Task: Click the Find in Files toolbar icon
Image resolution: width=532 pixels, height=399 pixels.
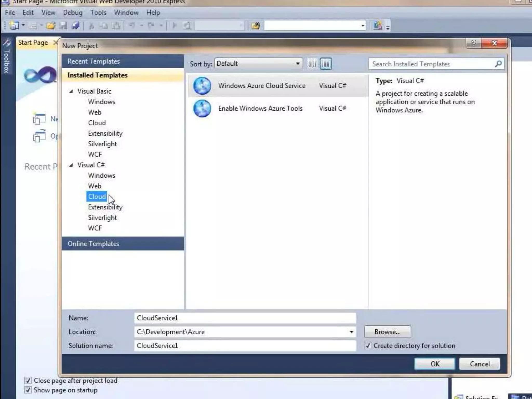Action: click(256, 25)
